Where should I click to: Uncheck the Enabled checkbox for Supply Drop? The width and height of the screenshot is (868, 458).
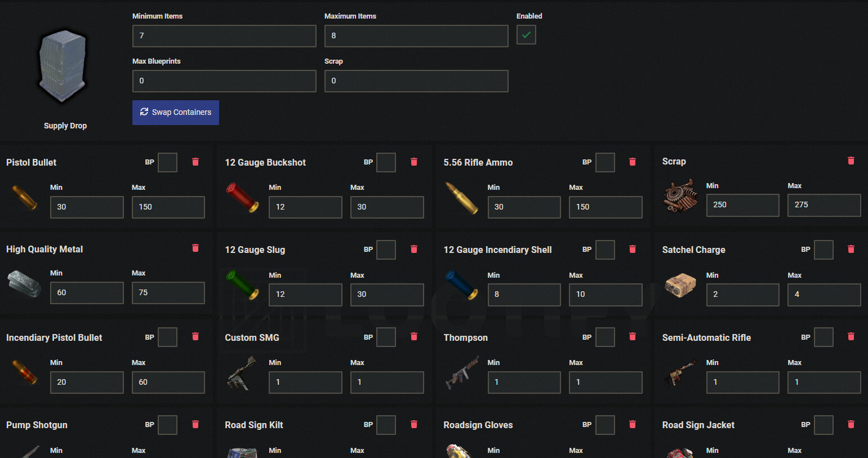point(526,34)
